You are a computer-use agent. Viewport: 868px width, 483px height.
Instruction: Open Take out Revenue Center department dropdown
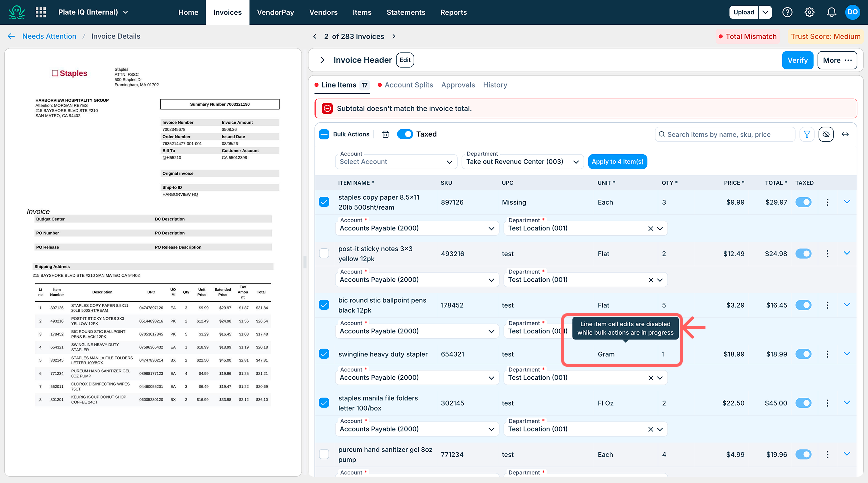522,162
